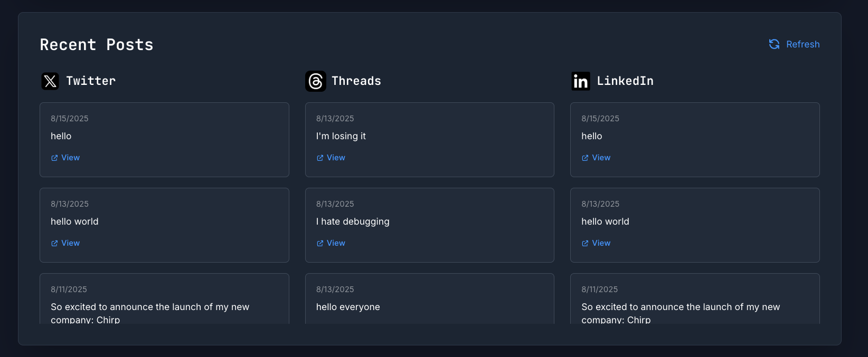This screenshot has height=357, width=868.
Task: Click the Twitter X logo icon
Action: click(x=50, y=81)
